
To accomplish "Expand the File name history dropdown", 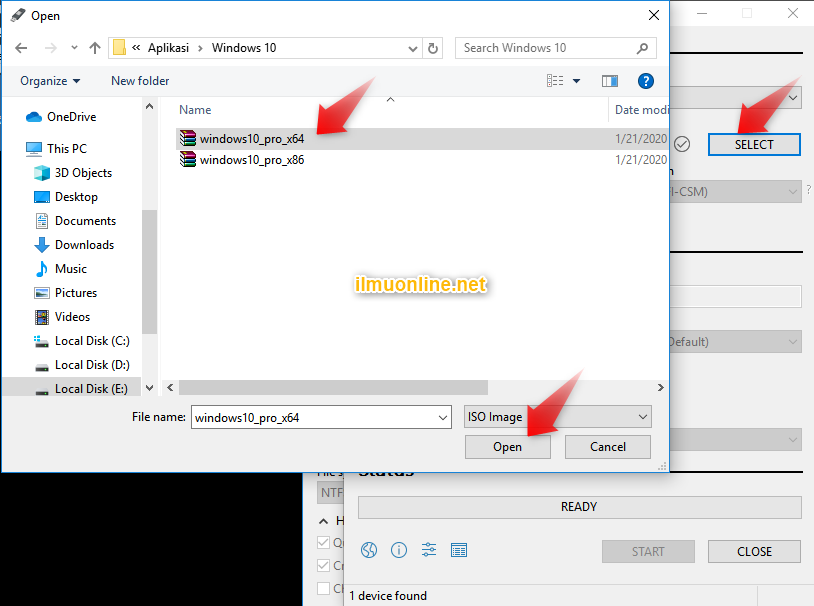I will tap(443, 417).
